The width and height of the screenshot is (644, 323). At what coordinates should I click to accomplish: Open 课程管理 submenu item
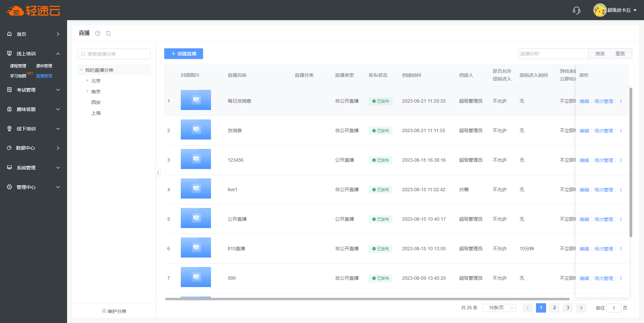click(x=18, y=66)
